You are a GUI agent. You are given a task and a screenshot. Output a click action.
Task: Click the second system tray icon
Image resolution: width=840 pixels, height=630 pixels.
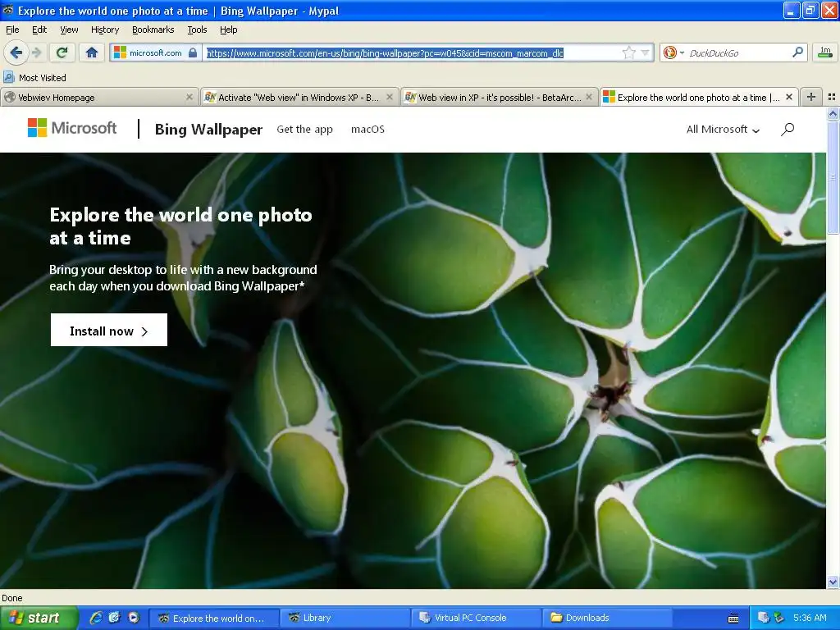tap(778, 618)
